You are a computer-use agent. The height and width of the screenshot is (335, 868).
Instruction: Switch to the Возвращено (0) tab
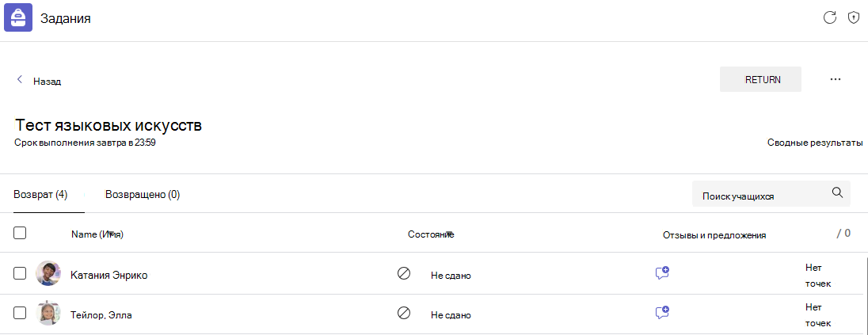[x=143, y=195]
